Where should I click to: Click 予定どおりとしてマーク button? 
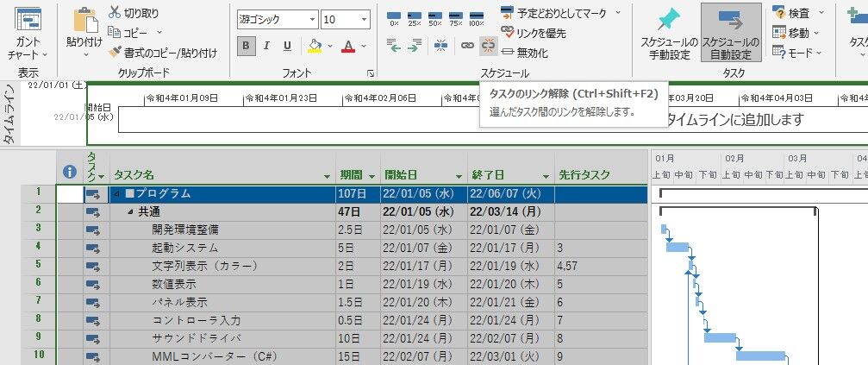pyautogui.click(x=553, y=12)
